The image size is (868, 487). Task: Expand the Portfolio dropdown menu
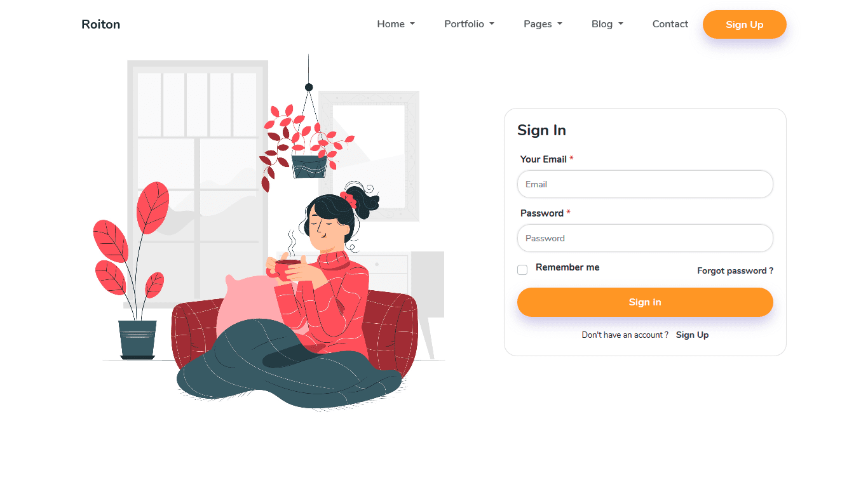pyautogui.click(x=469, y=24)
